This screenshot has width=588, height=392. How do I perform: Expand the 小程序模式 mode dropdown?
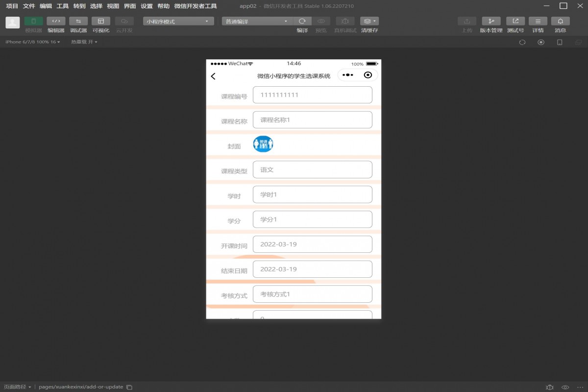[x=178, y=22]
